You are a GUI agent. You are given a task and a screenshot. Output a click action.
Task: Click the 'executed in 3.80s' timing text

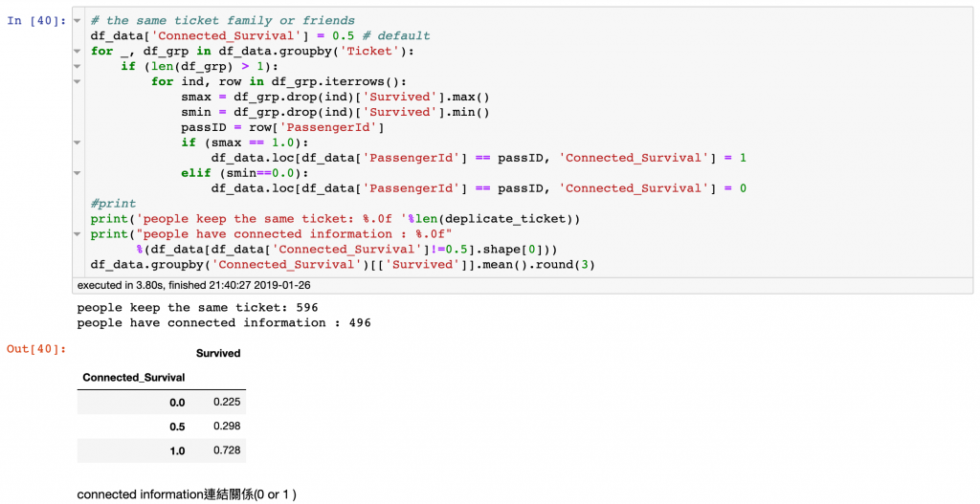coord(193,285)
